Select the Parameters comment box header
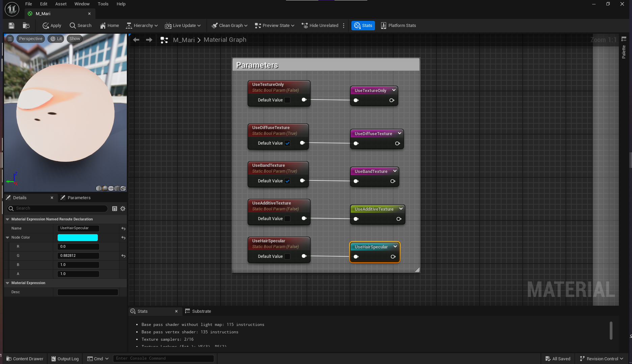Viewport: 632px width, 364px height. pyautogui.click(x=326, y=65)
